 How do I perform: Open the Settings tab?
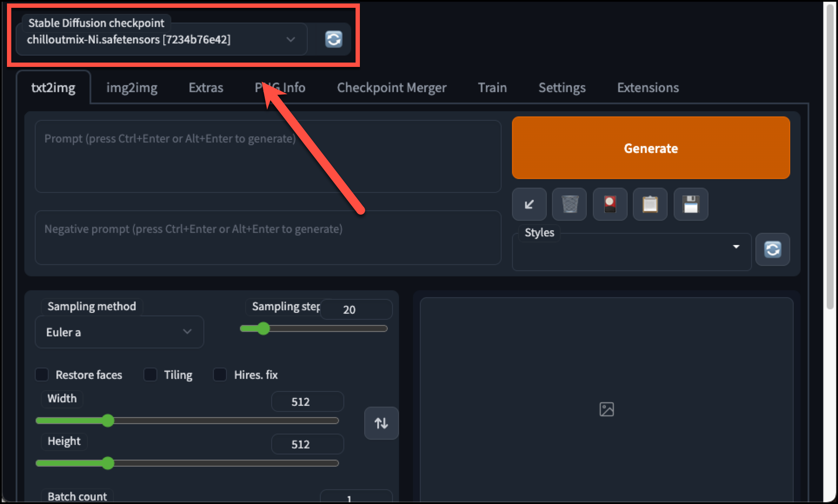coord(562,88)
